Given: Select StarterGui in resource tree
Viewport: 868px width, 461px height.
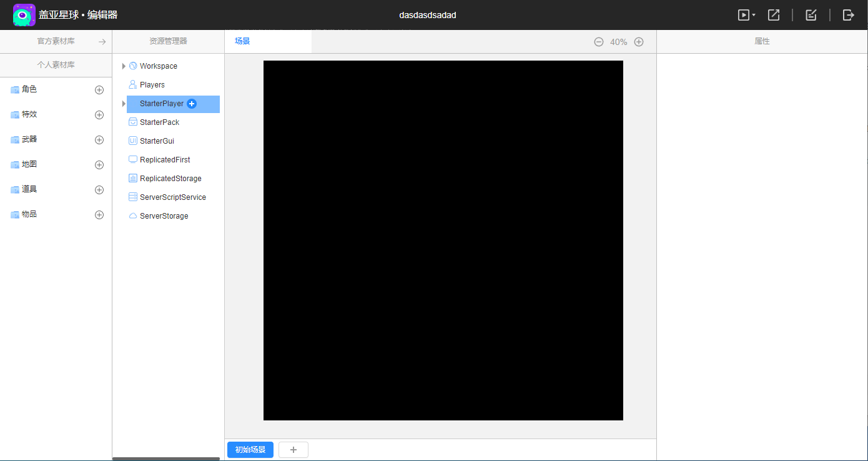Looking at the screenshot, I should click(157, 141).
